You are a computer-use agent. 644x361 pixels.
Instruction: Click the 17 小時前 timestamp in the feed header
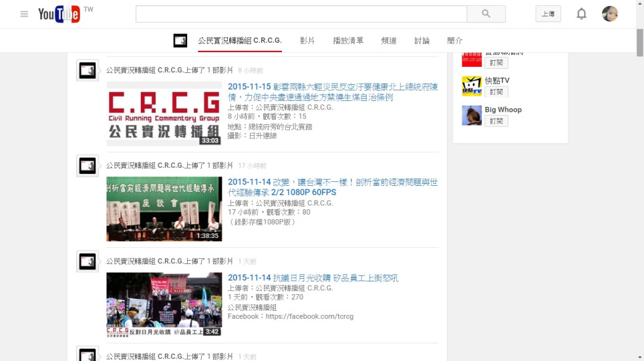coord(252,166)
